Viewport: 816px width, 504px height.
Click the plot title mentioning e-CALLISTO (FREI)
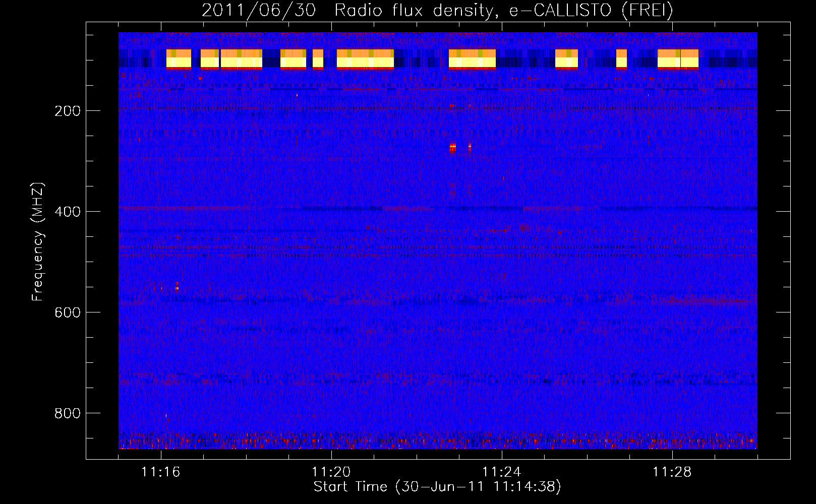click(x=437, y=11)
